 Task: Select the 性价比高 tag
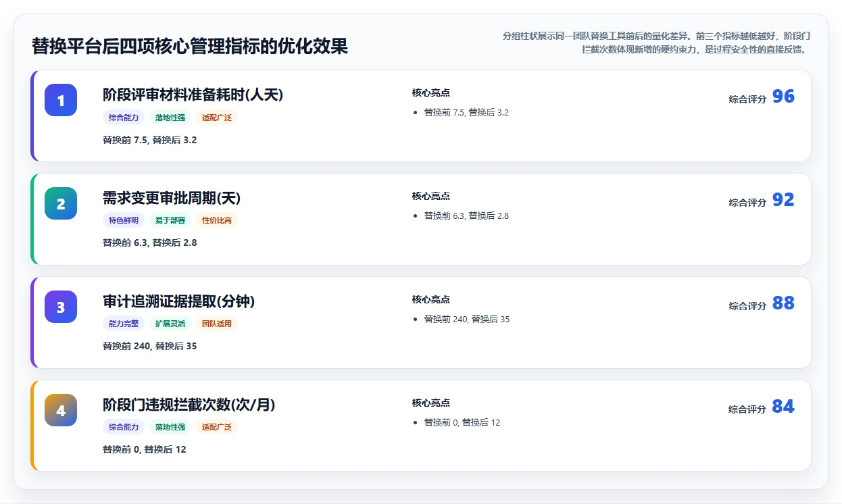pos(217,220)
